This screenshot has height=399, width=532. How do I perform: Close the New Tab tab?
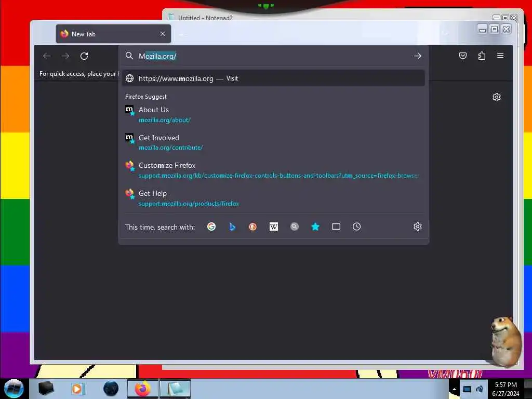coord(163,34)
